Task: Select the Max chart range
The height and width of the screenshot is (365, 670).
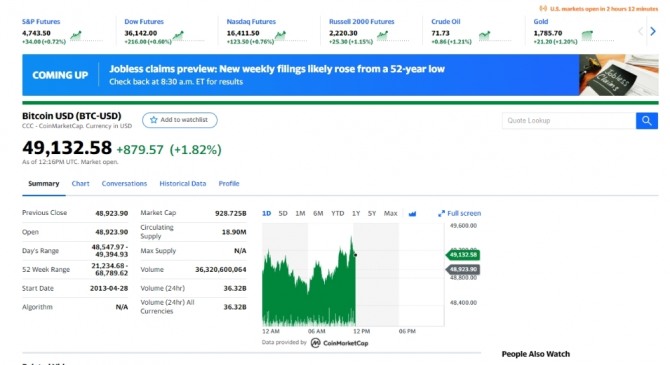Action: 391,213
